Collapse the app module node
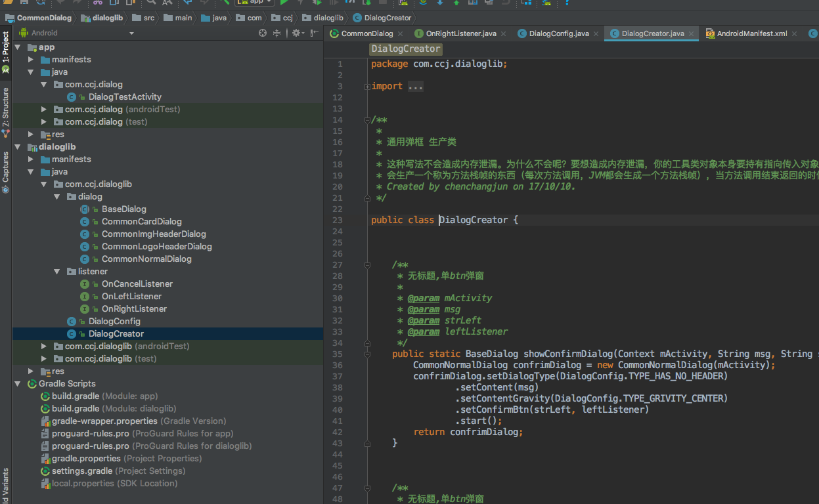This screenshot has width=819, height=504. tap(18, 47)
